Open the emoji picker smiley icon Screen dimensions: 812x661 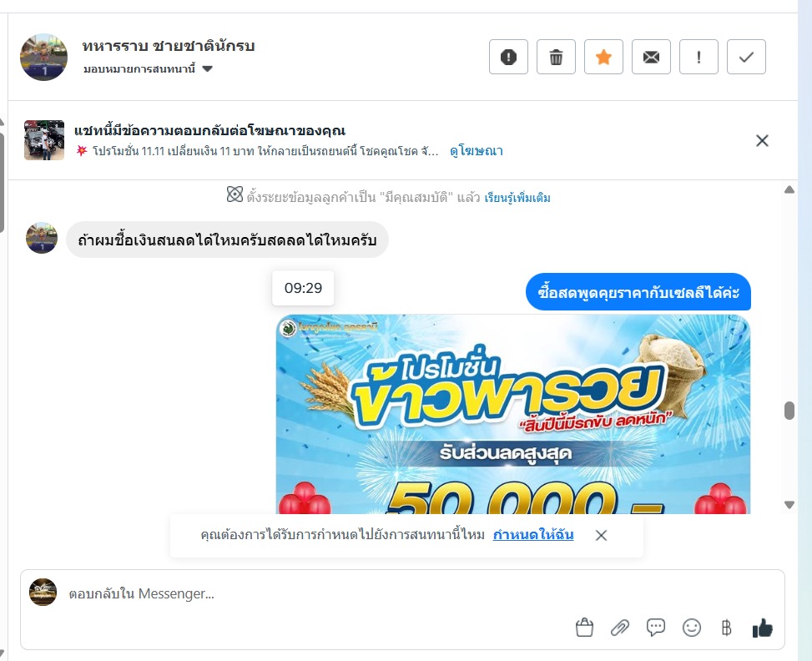[691, 628]
